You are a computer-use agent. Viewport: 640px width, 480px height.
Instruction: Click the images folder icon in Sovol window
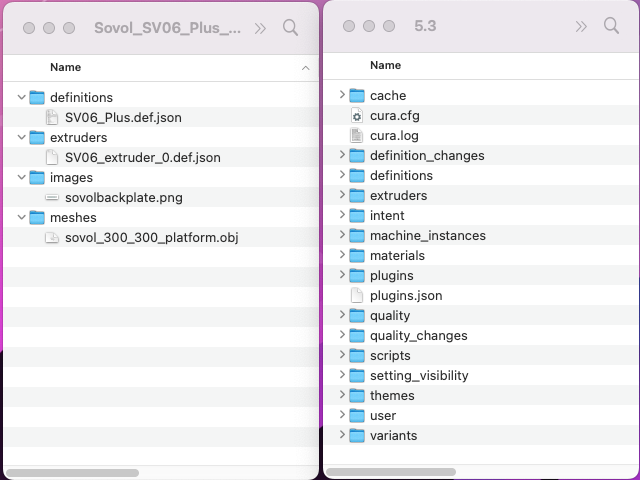pos(37,178)
